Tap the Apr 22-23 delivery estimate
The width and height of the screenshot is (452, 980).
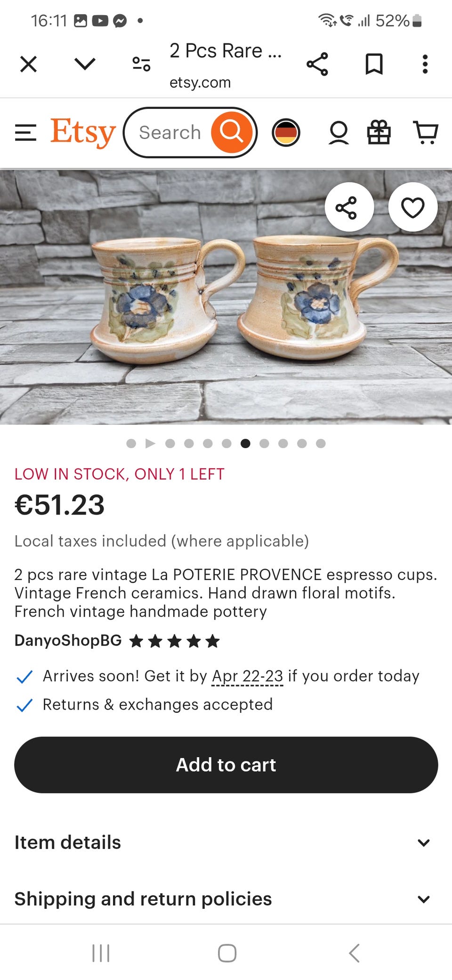click(247, 676)
